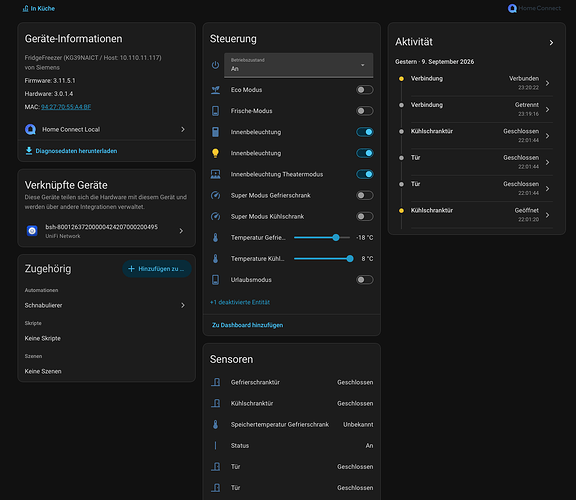Viewport: 576px width, 500px height.
Task: Open Kühlschranktür Geschlossen entry chevron
Action: [547, 136]
